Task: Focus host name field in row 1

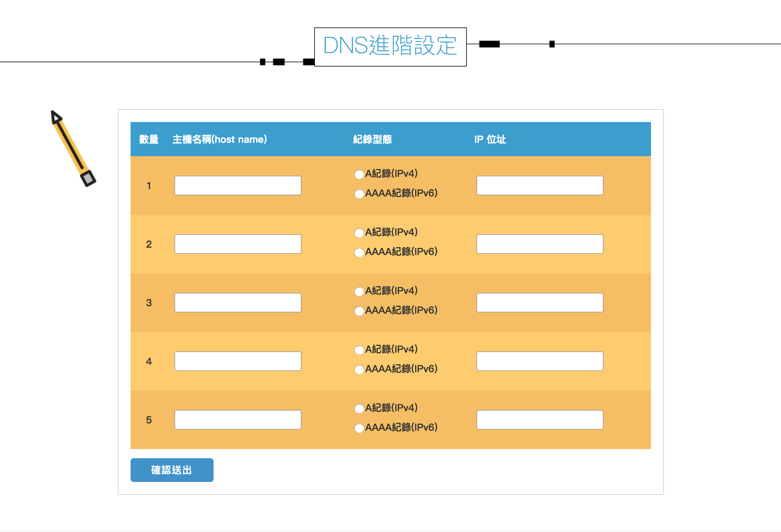Action: click(238, 185)
